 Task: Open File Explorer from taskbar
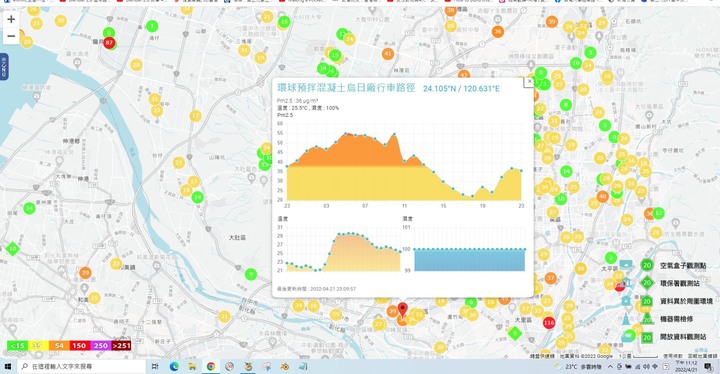tap(192, 367)
